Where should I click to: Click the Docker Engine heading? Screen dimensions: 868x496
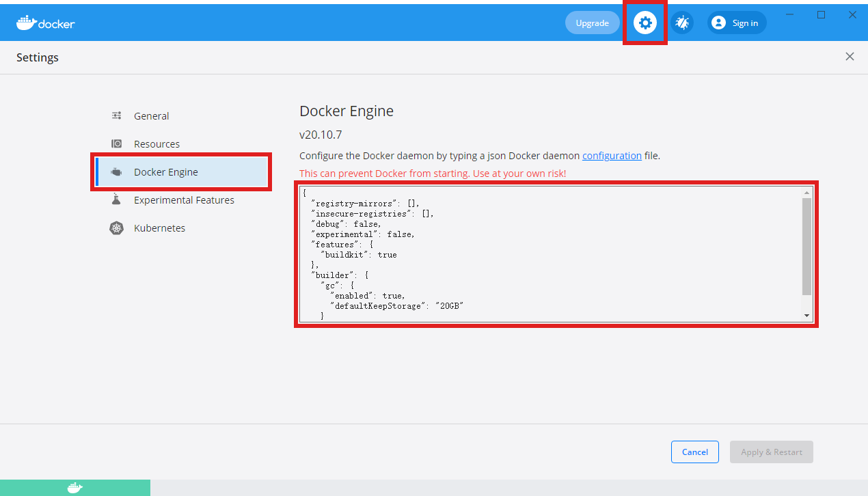[x=347, y=111]
